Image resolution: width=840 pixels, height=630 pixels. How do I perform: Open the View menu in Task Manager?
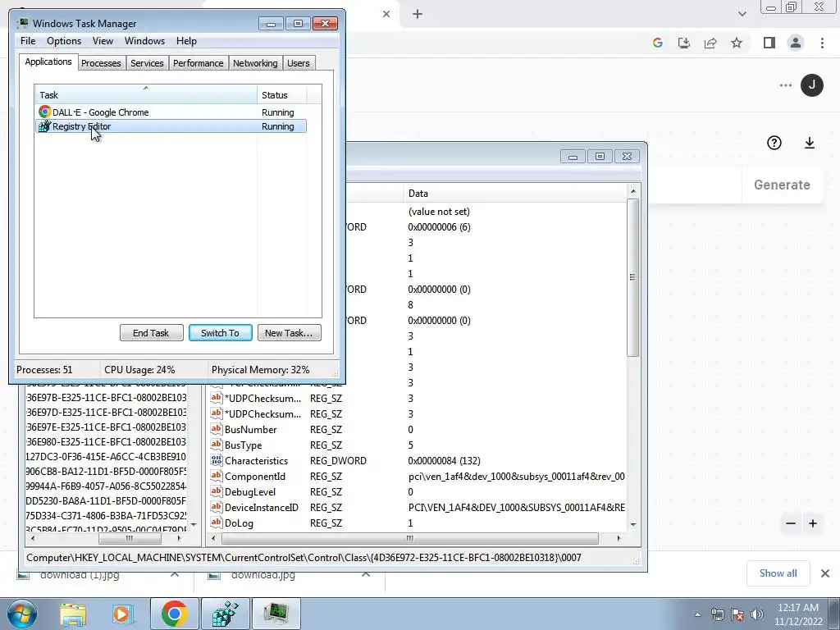103,41
